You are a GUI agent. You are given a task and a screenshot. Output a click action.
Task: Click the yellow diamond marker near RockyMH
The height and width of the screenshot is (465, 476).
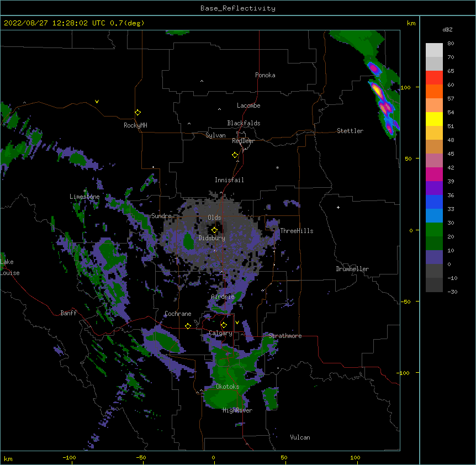coord(137,113)
